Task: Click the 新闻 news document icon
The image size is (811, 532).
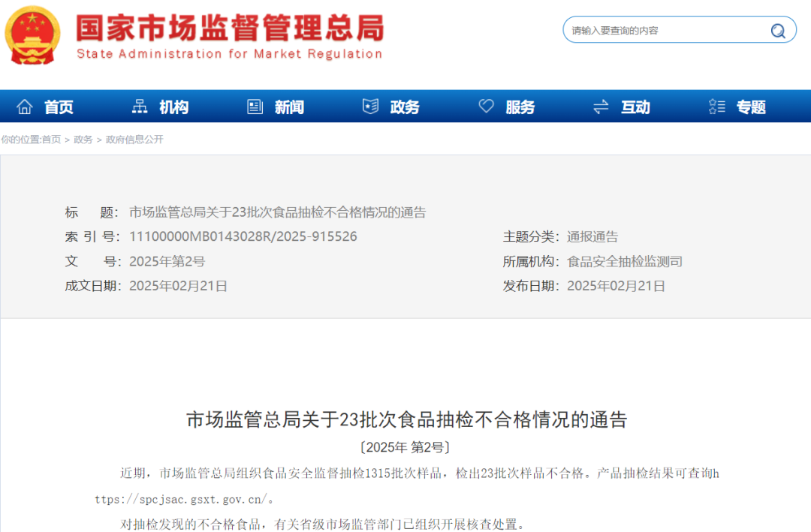Action: [x=255, y=106]
